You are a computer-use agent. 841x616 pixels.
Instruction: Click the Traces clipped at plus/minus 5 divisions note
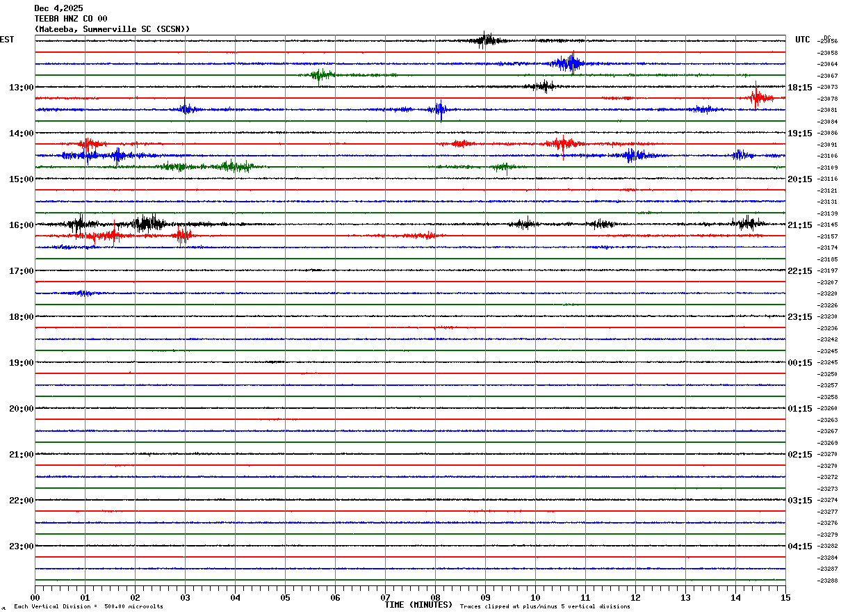click(545, 607)
